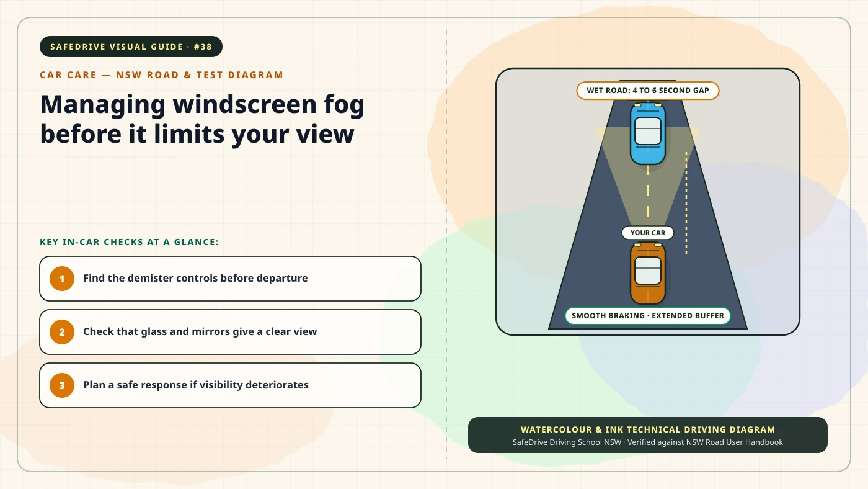This screenshot has height=489, width=868.
Task: Click the orange car in the diagram
Action: [x=648, y=272]
